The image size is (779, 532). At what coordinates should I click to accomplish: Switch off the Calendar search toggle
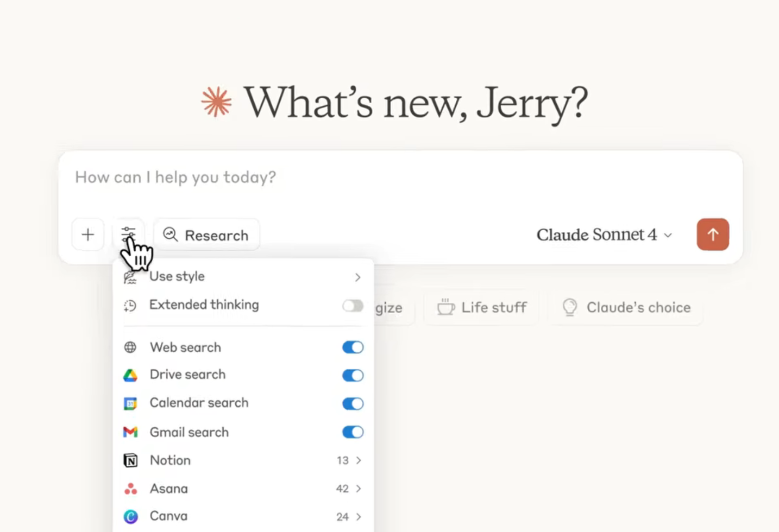(x=353, y=403)
